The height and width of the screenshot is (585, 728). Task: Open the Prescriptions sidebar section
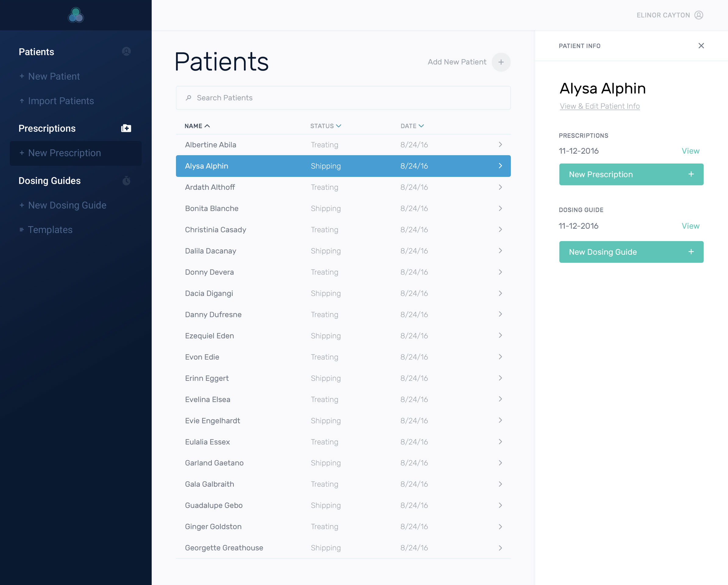(x=47, y=128)
